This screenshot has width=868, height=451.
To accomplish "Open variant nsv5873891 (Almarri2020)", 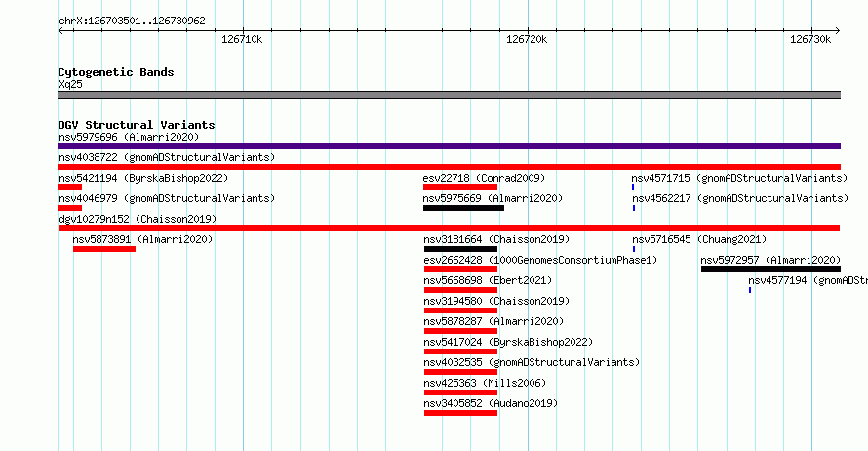I will (142, 239).
